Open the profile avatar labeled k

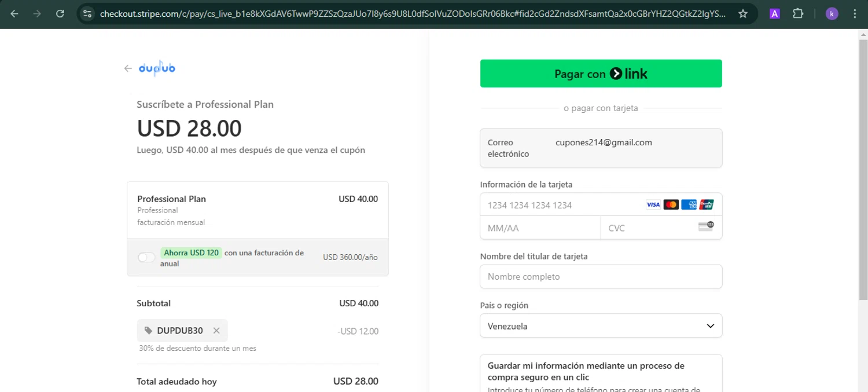click(832, 14)
